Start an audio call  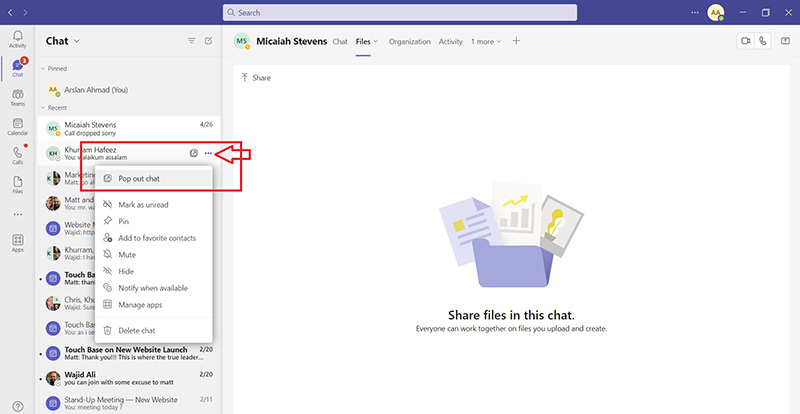pyautogui.click(x=762, y=41)
